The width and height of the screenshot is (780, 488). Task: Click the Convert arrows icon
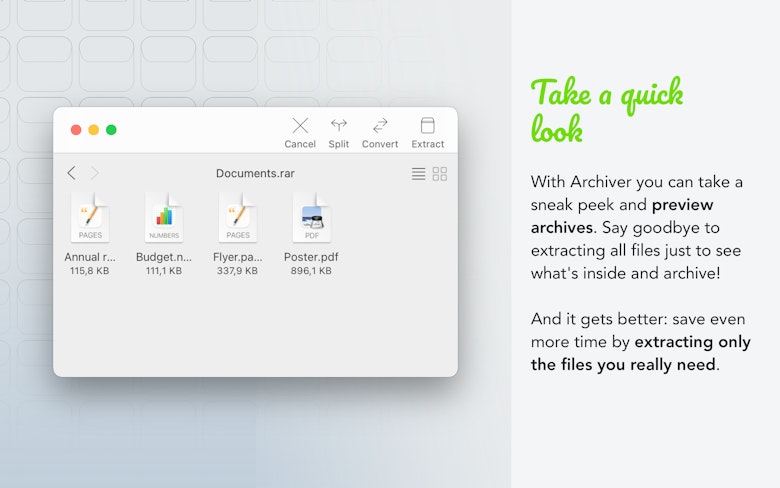point(380,125)
